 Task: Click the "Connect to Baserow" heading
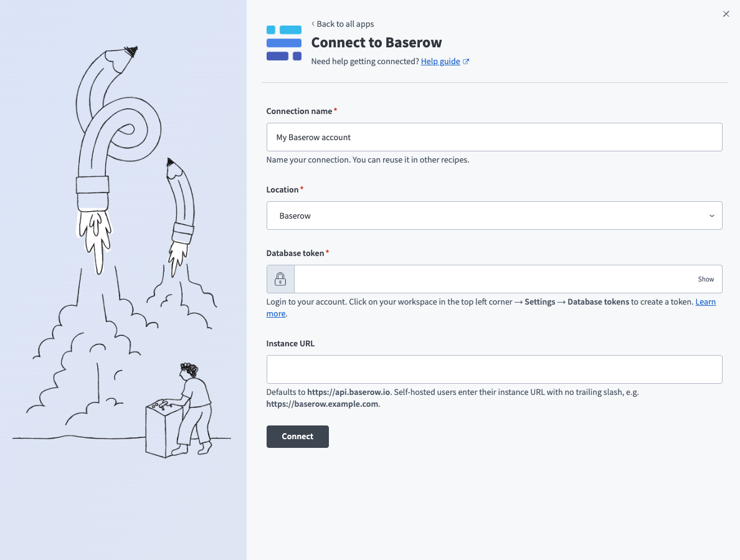tap(376, 42)
